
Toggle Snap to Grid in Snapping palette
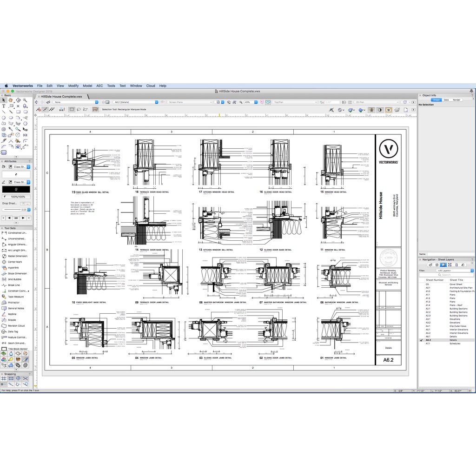click(x=4, y=379)
